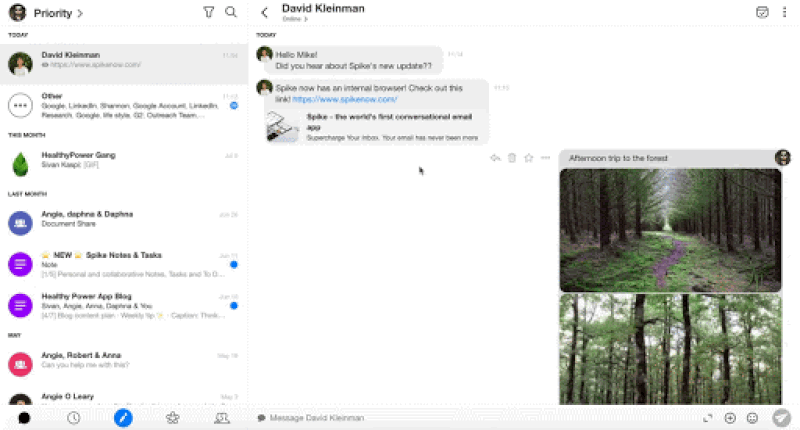This screenshot has width=800, height=430.
Task: Open the Other grouped conversations
Action: pyautogui.click(x=124, y=106)
